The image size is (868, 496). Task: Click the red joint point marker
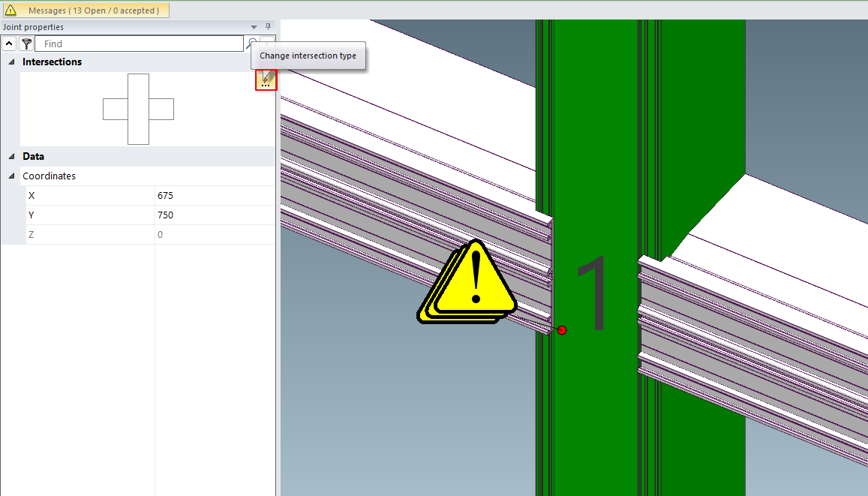562,330
